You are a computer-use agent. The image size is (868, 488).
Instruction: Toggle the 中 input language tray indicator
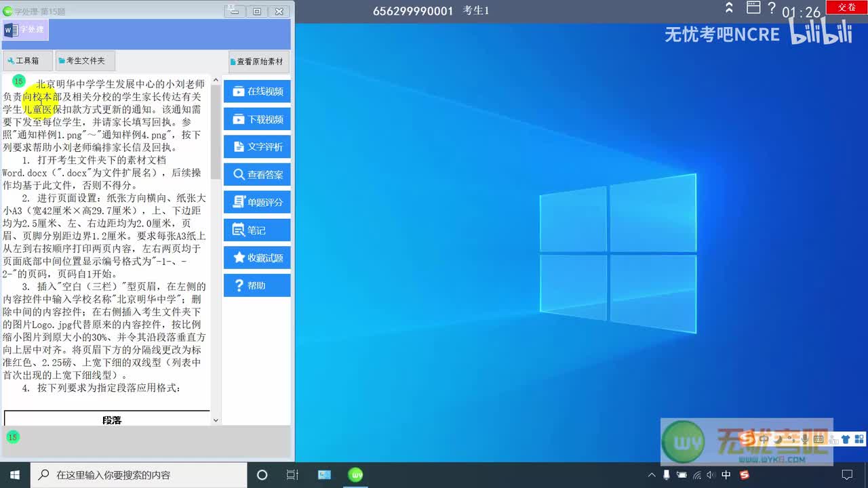point(726,475)
